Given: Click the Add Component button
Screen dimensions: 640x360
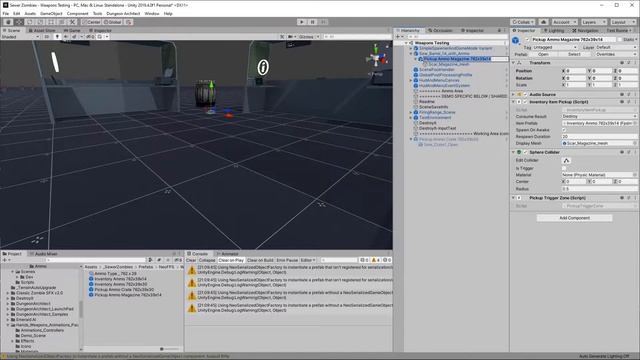Looking at the screenshot, I should click(x=574, y=218).
